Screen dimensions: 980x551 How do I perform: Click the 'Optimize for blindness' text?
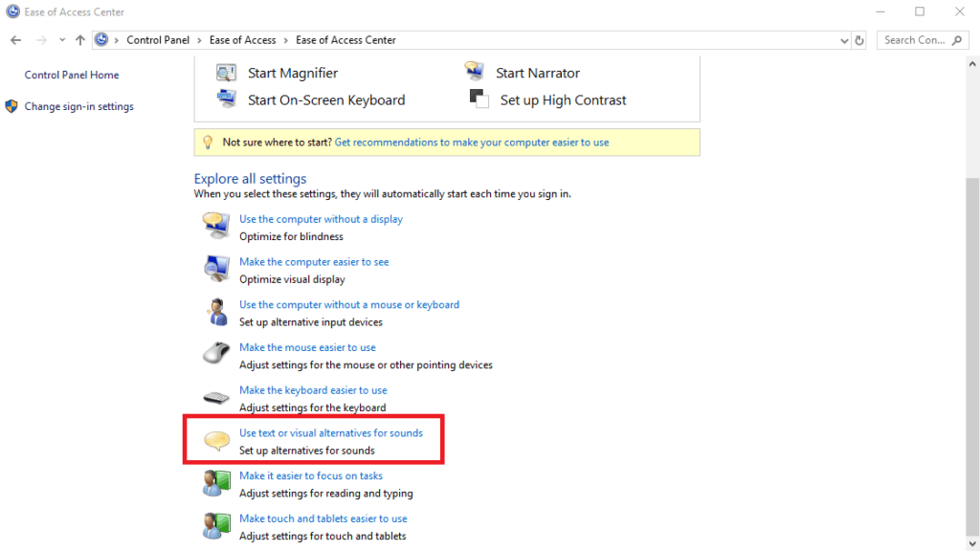pos(291,237)
